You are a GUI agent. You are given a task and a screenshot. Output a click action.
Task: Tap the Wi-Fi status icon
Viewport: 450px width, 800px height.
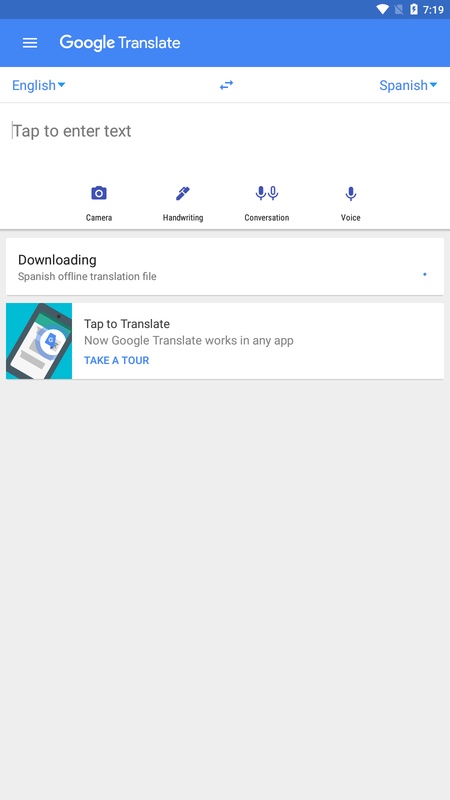tap(382, 9)
